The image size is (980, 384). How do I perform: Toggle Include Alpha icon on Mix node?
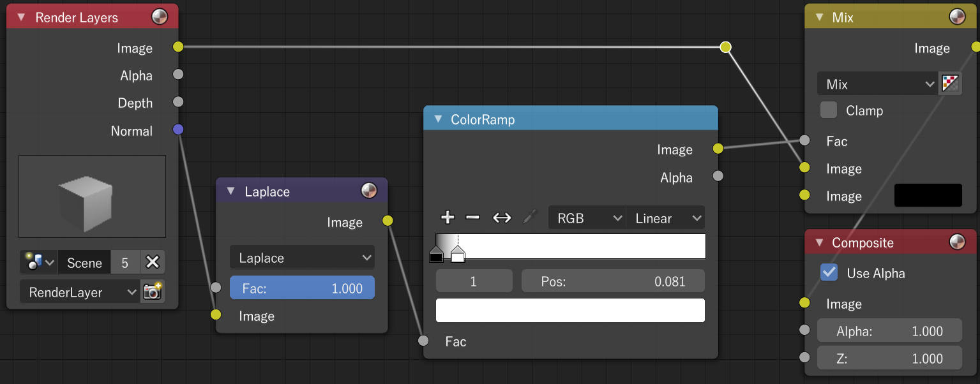click(x=951, y=84)
